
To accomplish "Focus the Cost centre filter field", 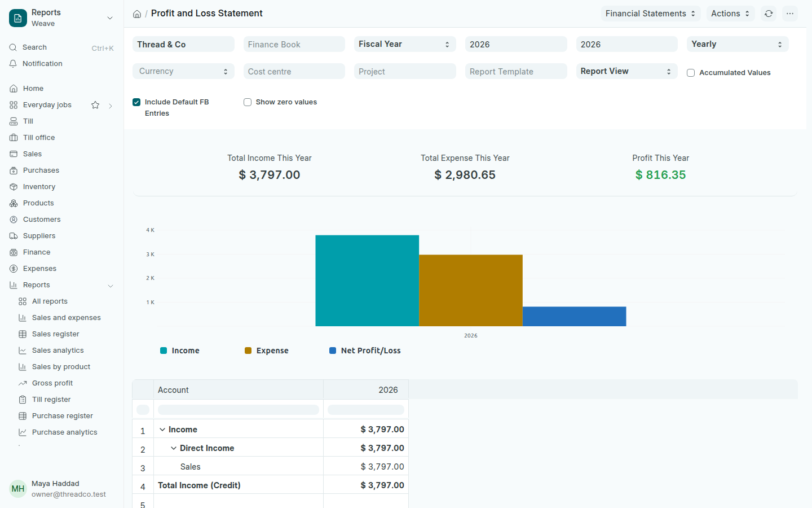I will tap(294, 71).
